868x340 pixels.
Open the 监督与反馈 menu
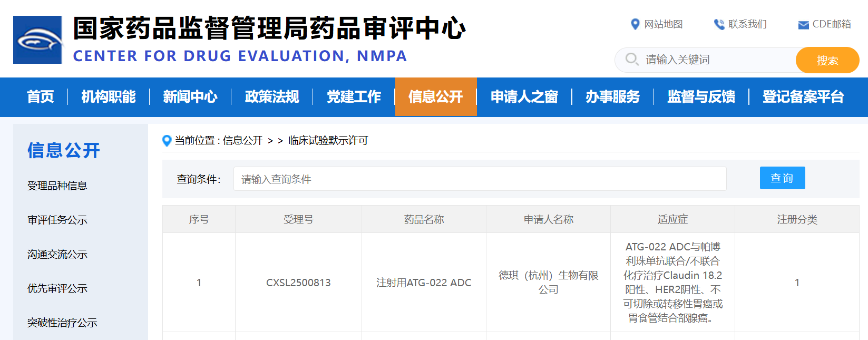click(x=701, y=97)
